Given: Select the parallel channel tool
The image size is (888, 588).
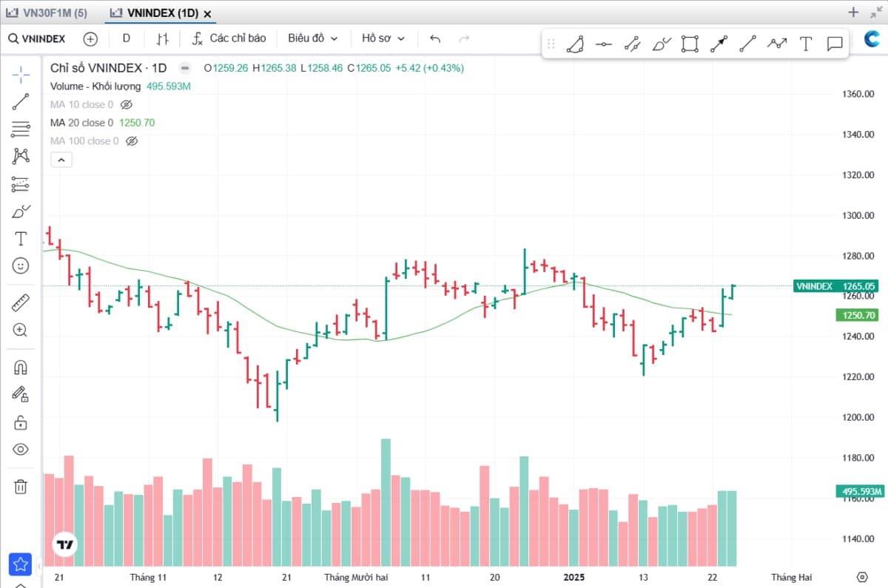Looking at the screenshot, I should tap(632, 44).
